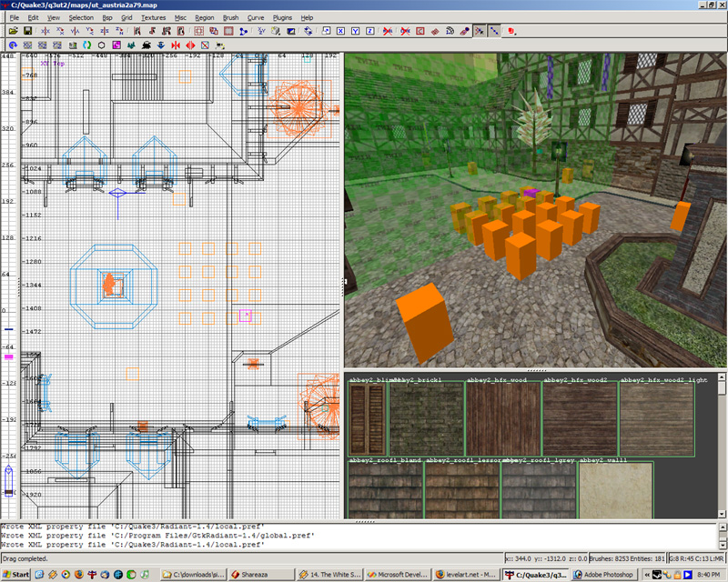The height and width of the screenshot is (582, 728).
Task: Click the hexagon outline icon
Action: [102, 45]
